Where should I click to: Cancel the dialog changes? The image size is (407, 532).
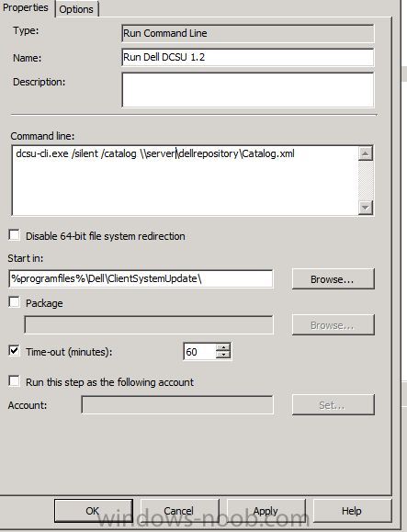[179, 511]
